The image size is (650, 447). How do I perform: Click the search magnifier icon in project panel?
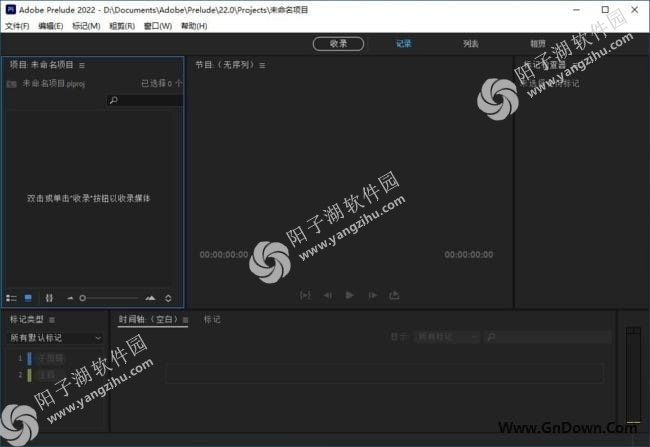113,100
